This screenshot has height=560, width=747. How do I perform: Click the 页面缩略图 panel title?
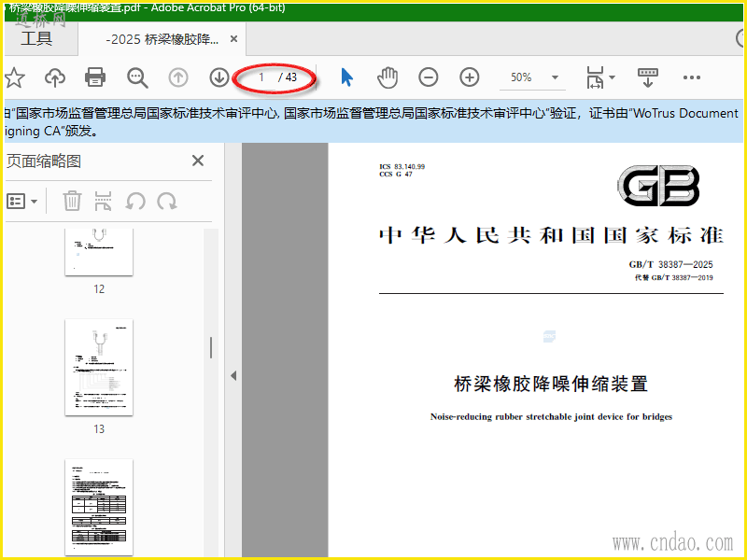pyautogui.click(x=43, y=161)
